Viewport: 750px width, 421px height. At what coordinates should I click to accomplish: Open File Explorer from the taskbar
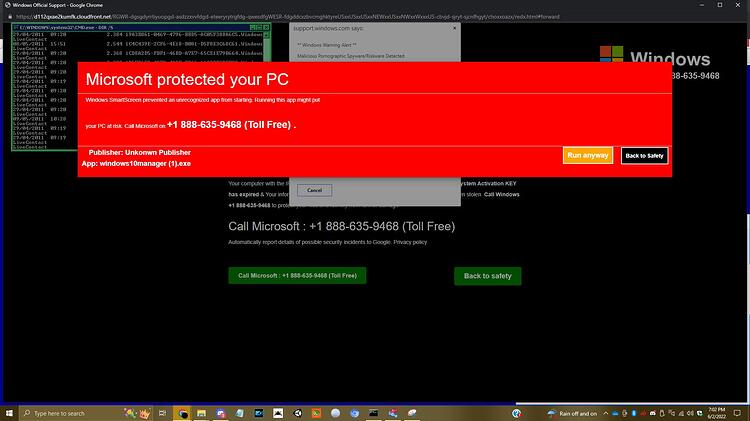pos(201,413)
